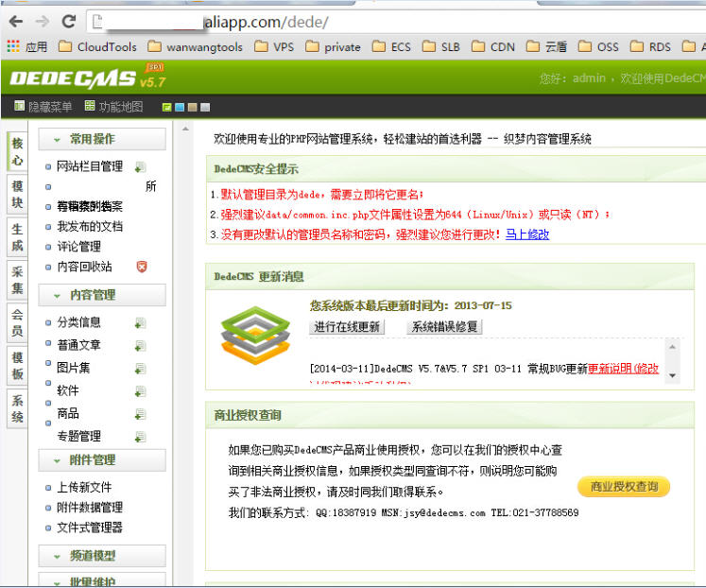Open CloudTools bookmark folder

click(97, 47)
